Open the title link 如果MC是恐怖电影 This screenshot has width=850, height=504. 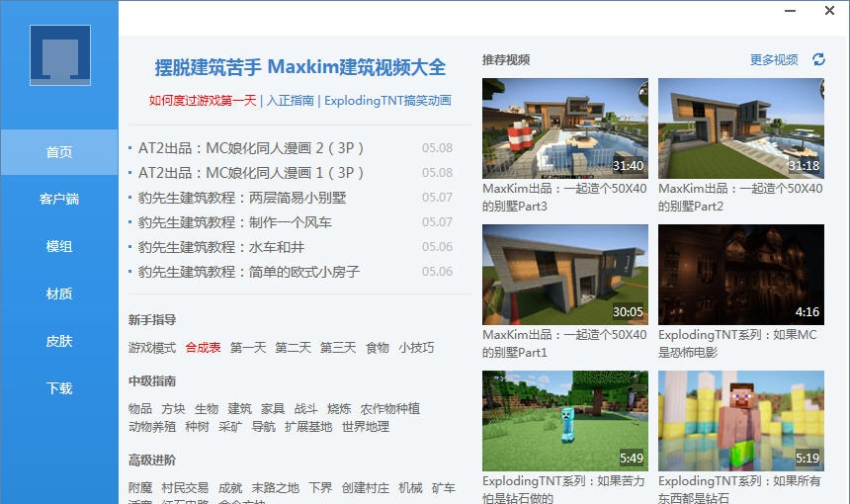pos(737,344)
